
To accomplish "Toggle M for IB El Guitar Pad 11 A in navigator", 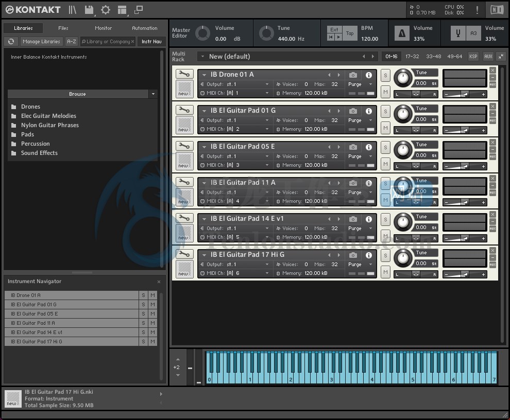I will pos(152,323).
